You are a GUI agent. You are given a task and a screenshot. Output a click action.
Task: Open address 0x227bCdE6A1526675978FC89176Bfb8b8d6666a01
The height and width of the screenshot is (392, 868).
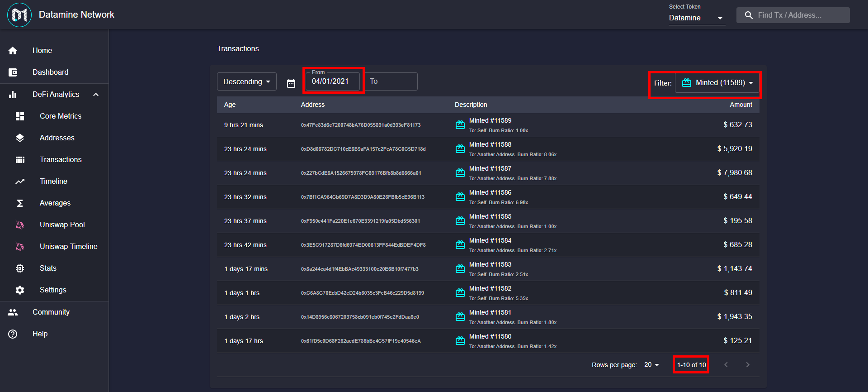pos(361,173)
